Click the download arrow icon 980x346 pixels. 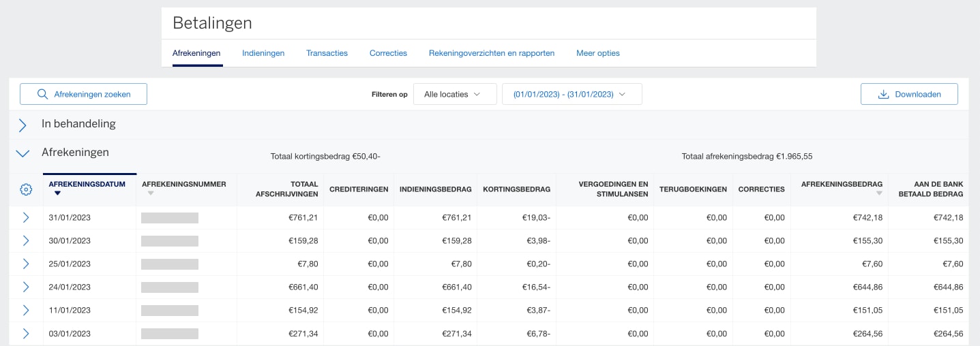[x=883, y=94]
